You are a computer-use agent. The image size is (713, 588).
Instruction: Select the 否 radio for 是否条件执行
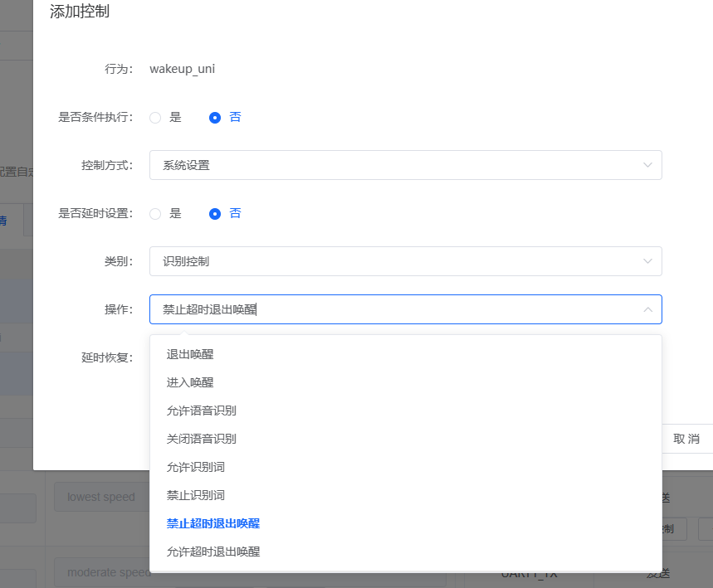pyautogui.click(x=214, y=117)
